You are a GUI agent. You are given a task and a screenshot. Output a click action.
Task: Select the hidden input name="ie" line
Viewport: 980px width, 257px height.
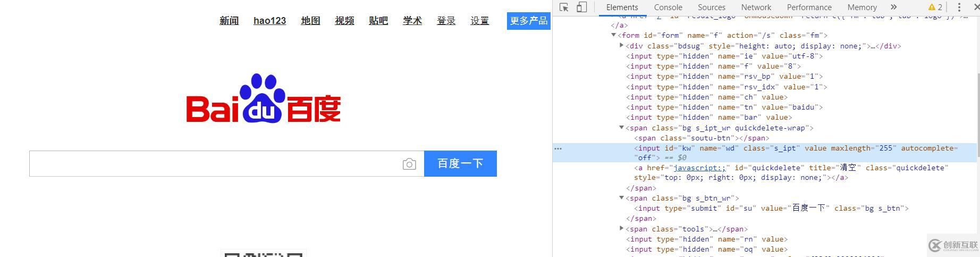(724, 56)
